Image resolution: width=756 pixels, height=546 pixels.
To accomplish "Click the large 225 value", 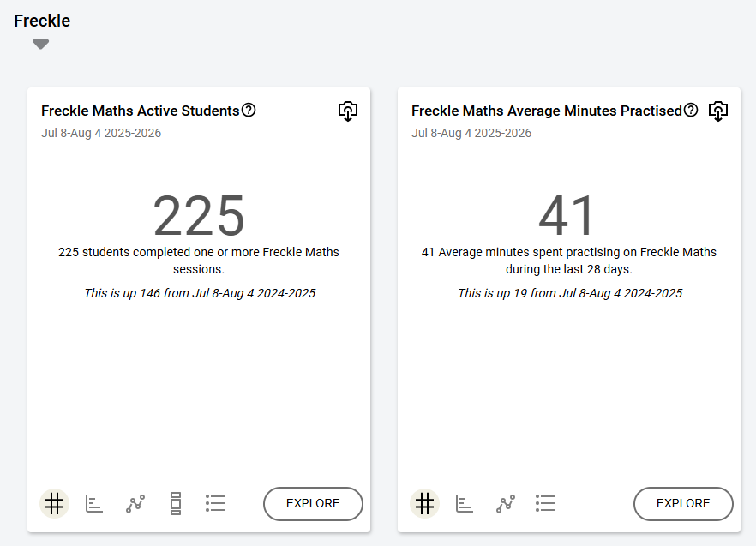I will (199, 215).
